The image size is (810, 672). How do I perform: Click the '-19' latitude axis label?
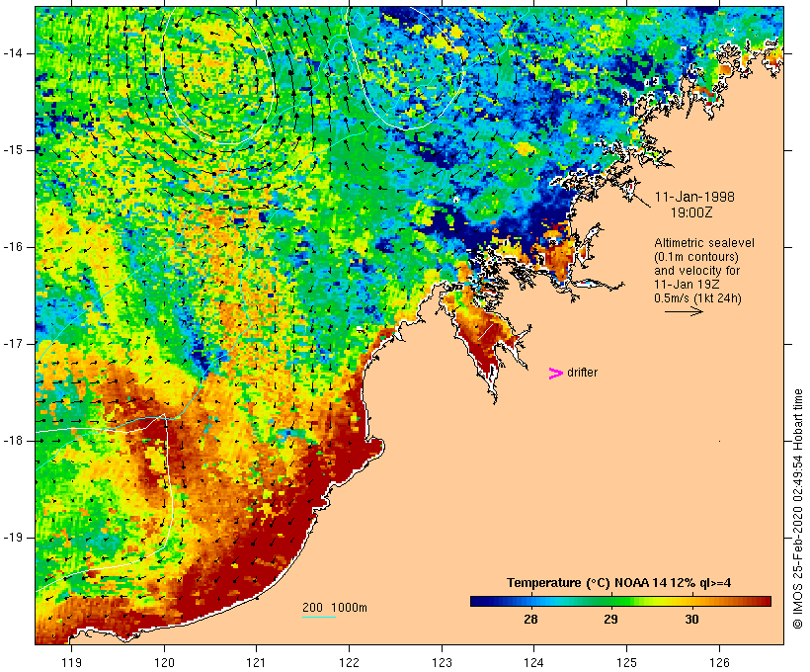(x=12, y=539)
